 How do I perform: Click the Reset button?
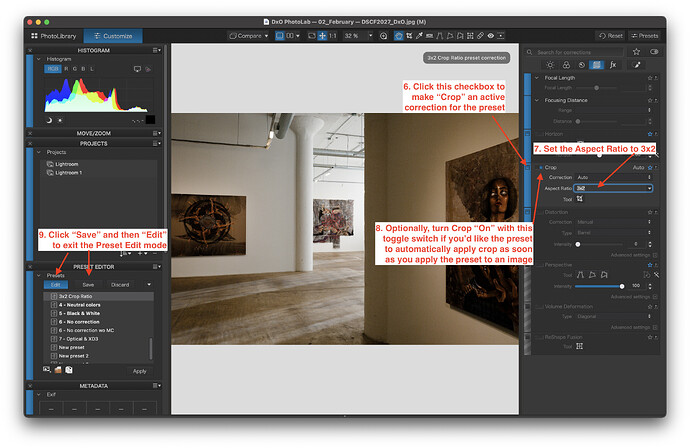coord(610,36)
